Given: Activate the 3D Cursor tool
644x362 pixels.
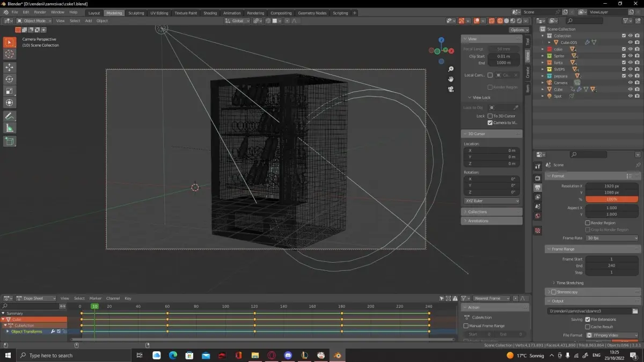Looking at the screenshot, I should point(10,54).
